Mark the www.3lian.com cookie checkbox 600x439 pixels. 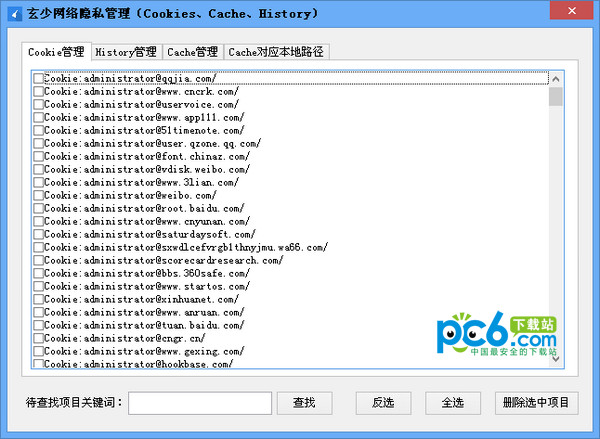coord(38,182)
